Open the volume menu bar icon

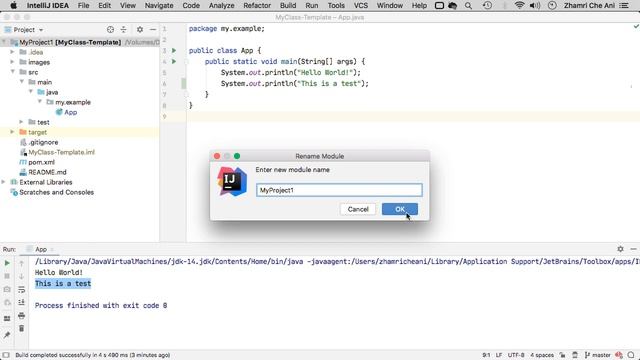point(535,5)
